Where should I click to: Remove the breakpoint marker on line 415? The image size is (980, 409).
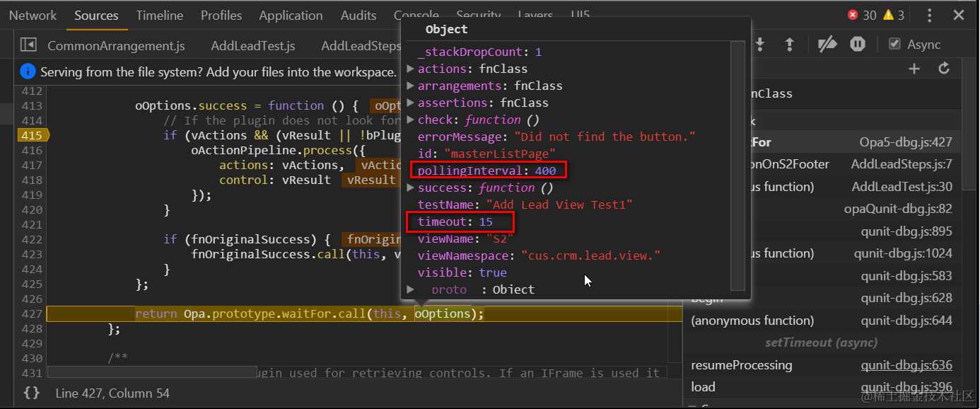[x=32, y=135]
